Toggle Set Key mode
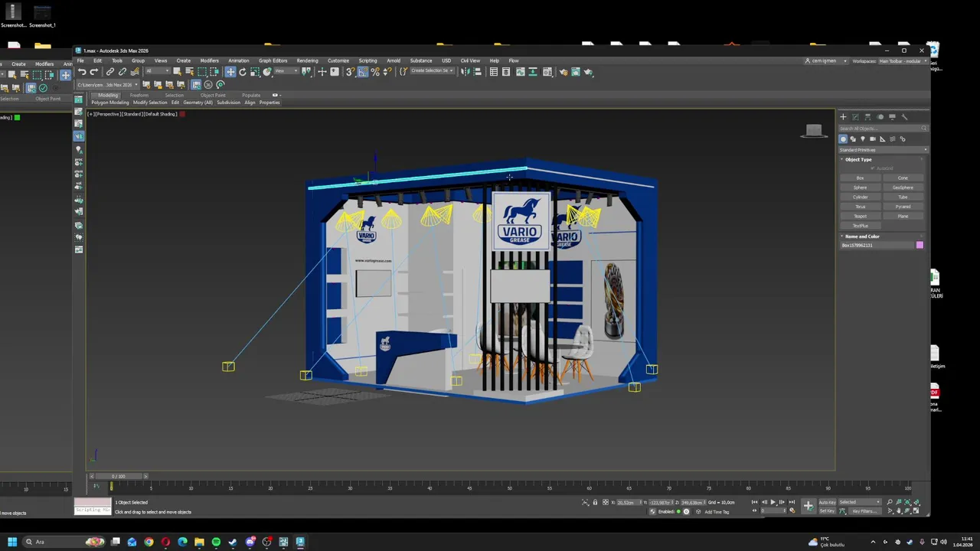 tap(828, 511)
